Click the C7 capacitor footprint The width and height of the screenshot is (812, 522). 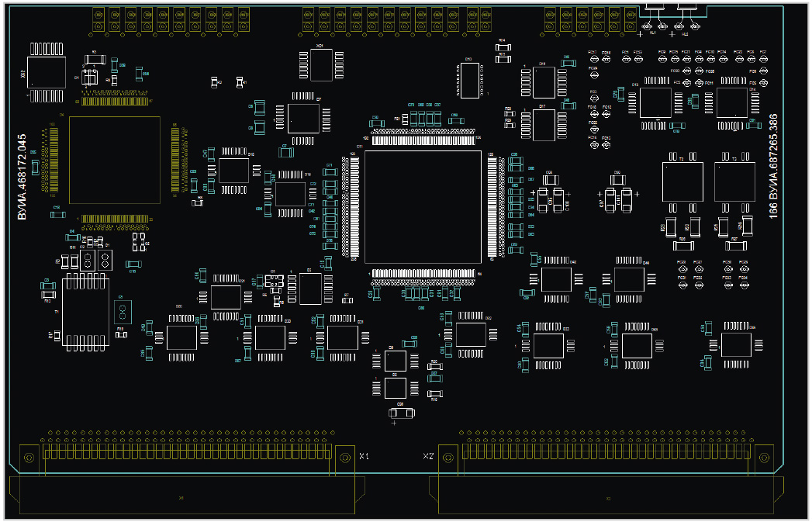point(285,152)
